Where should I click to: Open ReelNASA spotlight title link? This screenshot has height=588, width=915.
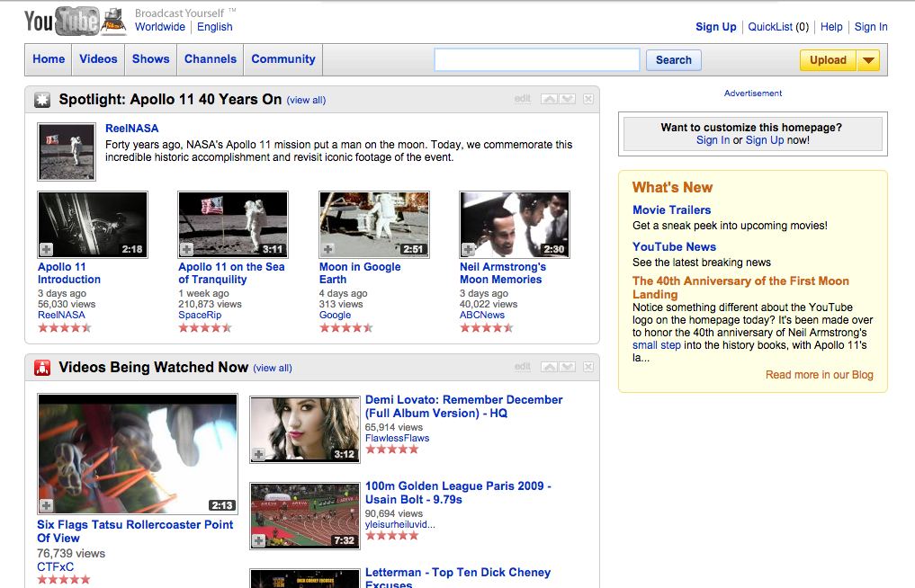pos(132,129)
